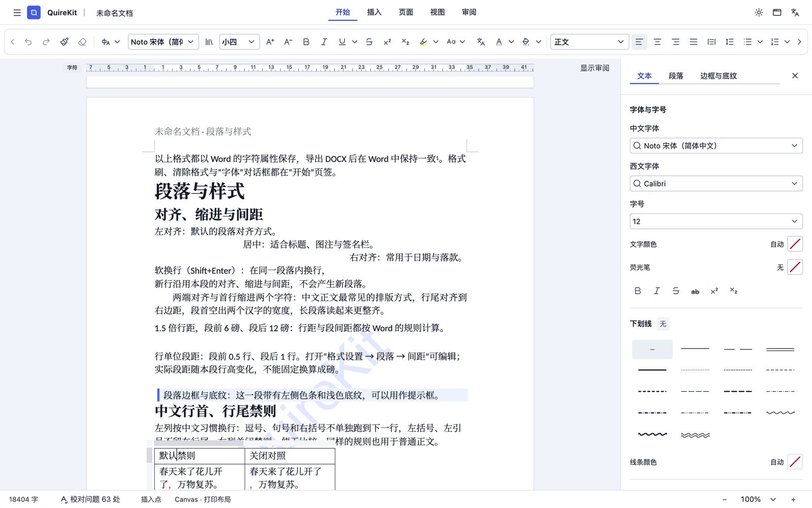Image resolution: width=812 pixels, height=508 pixels.
Task: Click the 显示审阅 button
Action: point(595,68)
